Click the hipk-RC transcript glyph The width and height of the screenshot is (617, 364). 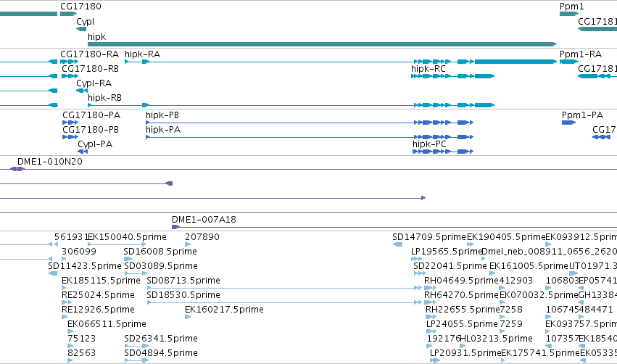click(x=452, y=76)
